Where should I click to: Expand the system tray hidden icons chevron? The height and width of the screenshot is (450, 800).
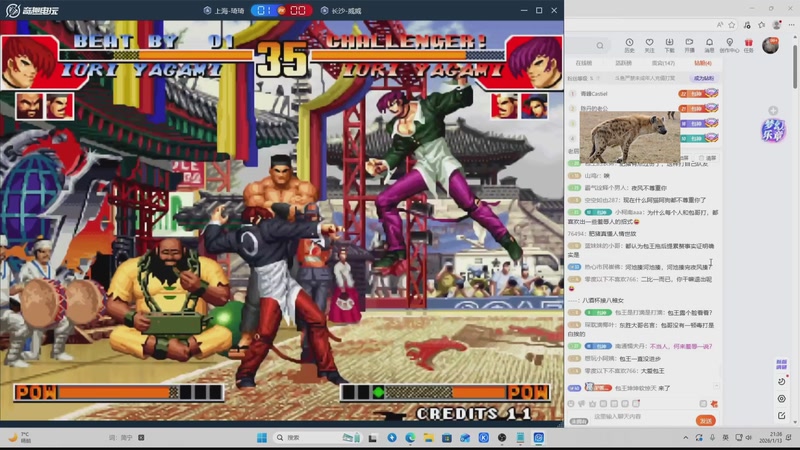click(685, 438)
